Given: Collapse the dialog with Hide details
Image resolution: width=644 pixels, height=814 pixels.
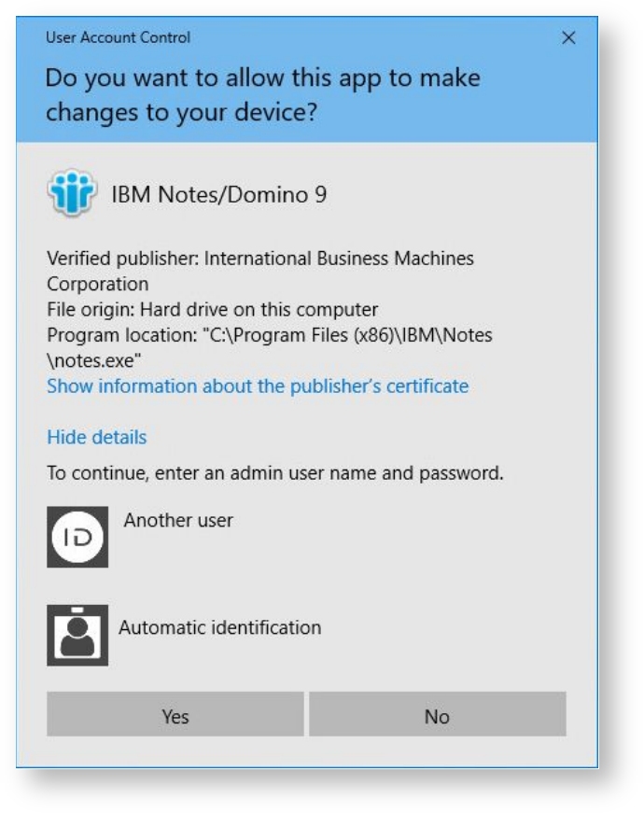Looking at the screenshot, I should [x=97, y=437].
